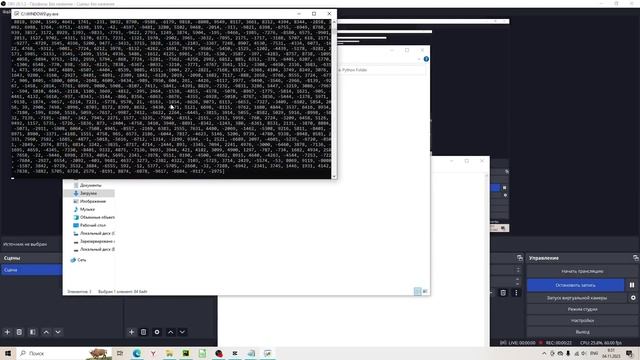Open Настройки button in OBS
Screen dimensions: 640x360
point(582,321)
